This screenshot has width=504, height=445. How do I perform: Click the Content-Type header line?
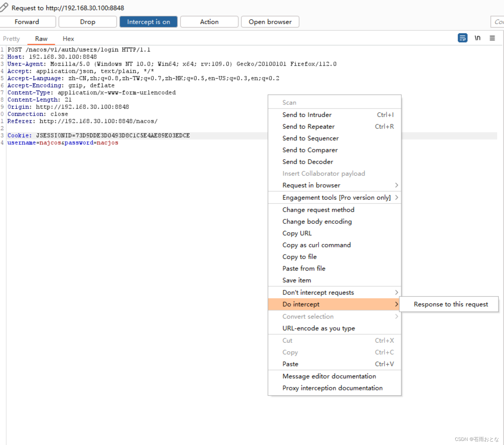[x=92, y=93]
